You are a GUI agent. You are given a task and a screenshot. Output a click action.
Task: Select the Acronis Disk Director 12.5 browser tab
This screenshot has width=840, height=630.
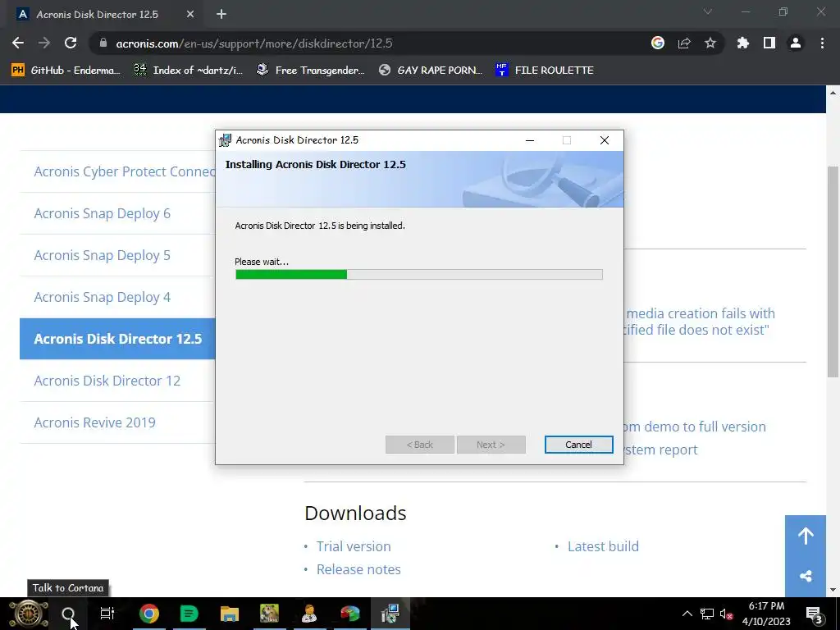[x=105, y=15]
